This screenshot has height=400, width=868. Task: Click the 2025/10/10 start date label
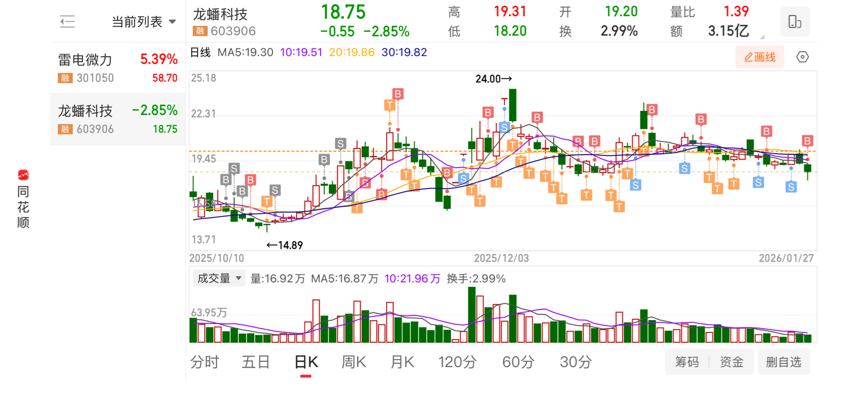[216, 258]
